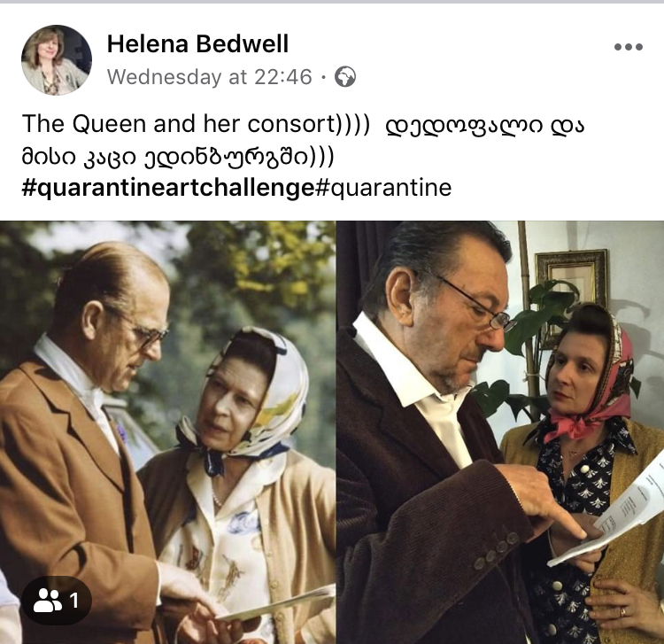Open the three-dot post options menu

click(629, 47)
